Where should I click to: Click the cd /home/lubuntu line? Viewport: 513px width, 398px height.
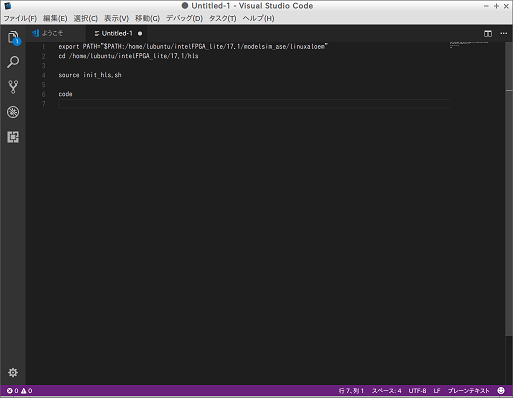coord(128,56)
